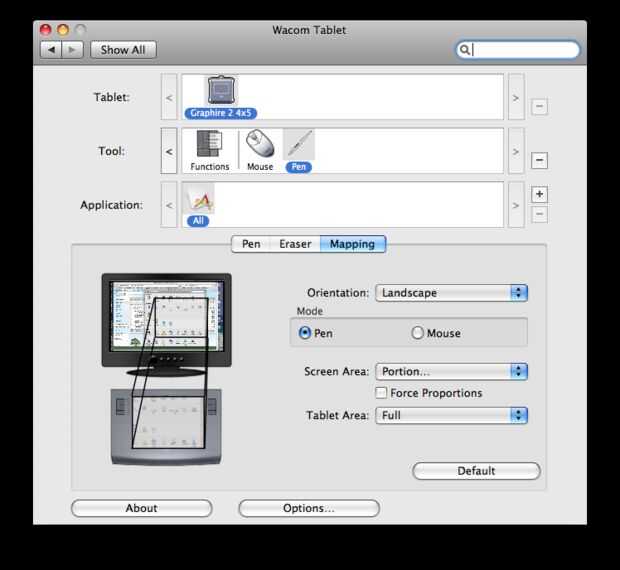
Task: Remove application with its minus button
Action: [539, 214]
